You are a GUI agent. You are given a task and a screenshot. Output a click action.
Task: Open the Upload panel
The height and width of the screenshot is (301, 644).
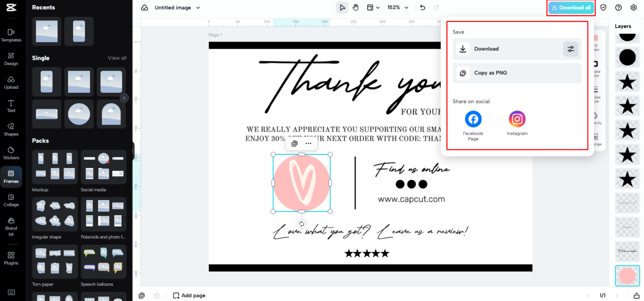pos(11,82)
